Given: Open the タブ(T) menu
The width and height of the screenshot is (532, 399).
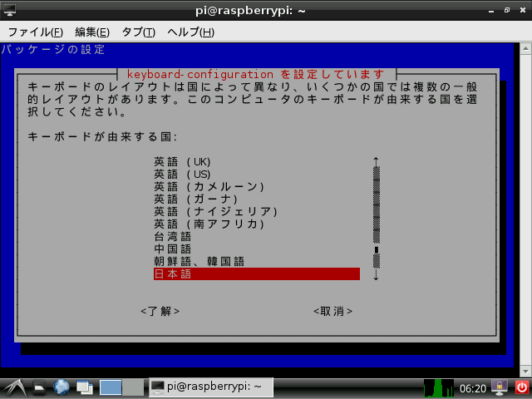Looking at the screenshot, I should click(x=139, y=32).
